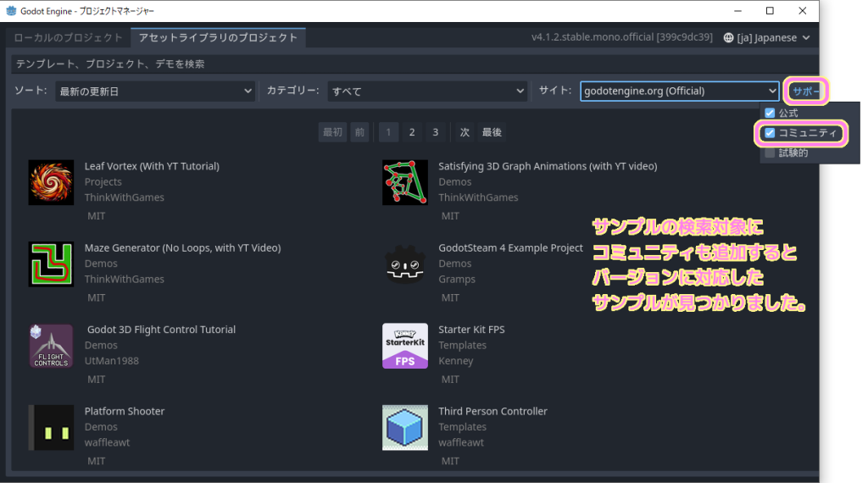This screenshot has height=483, width=868.
Task: Click MIT license under Starter Kit FPS
Action: (x=450, y=379)
